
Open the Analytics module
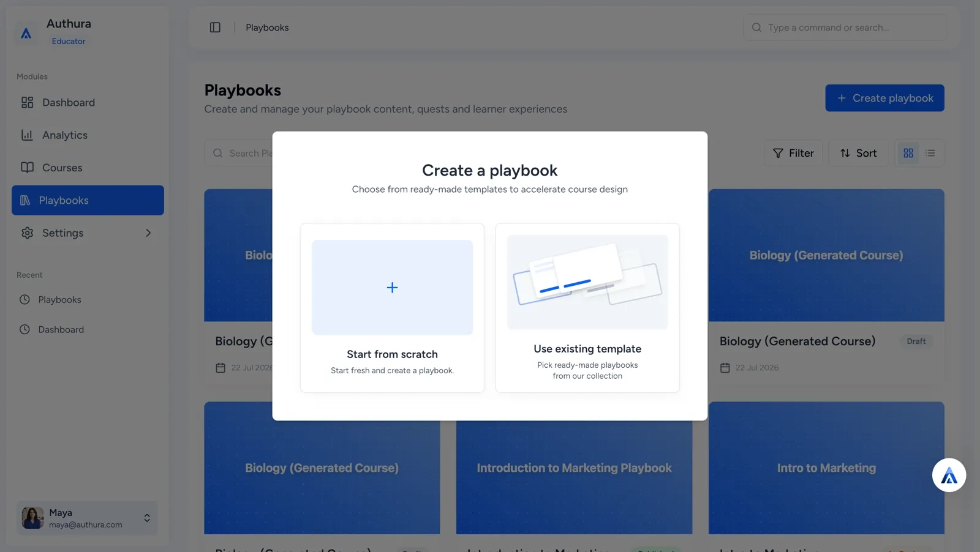(x=88, y=135)
